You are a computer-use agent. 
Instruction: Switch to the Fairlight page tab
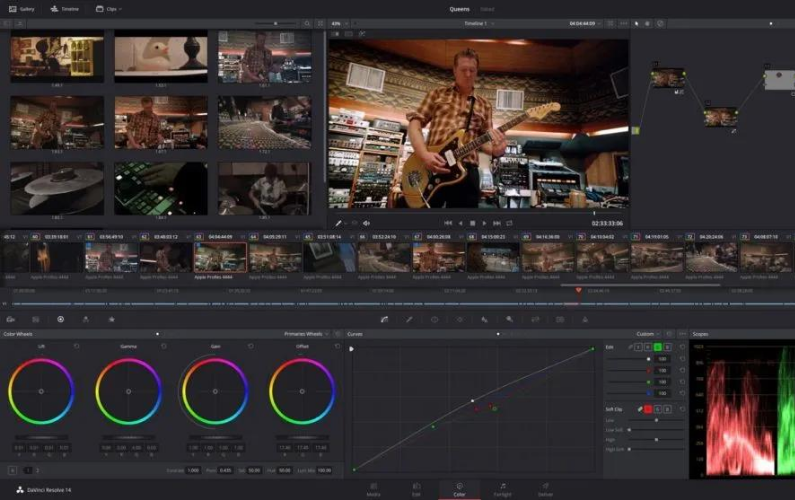(502, 489)
